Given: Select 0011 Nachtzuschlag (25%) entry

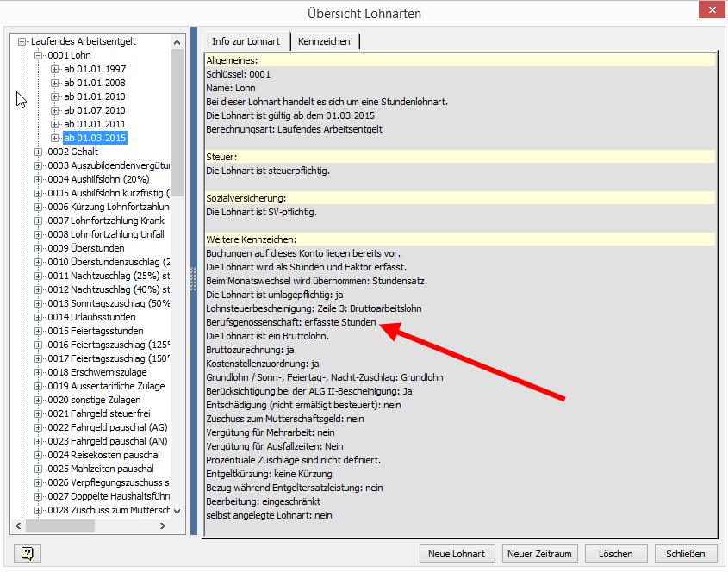Looking at the screenshot, I should point(109,276).
